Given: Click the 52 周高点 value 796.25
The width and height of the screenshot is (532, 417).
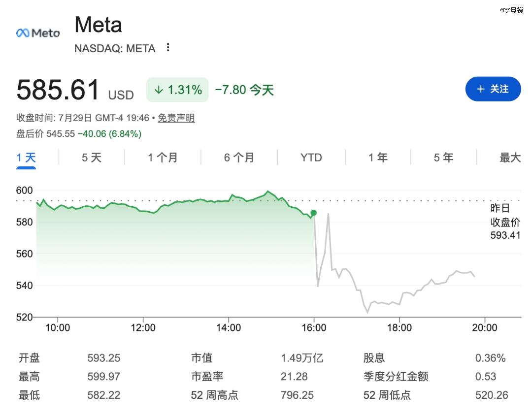Looking at the screenshot, I should pos(297,395).
